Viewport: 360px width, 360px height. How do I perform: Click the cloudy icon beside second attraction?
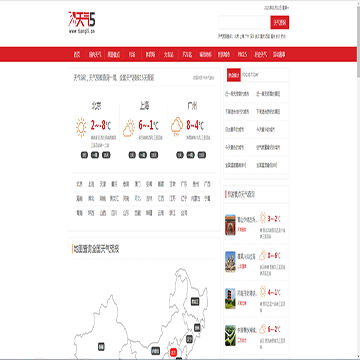263,255
